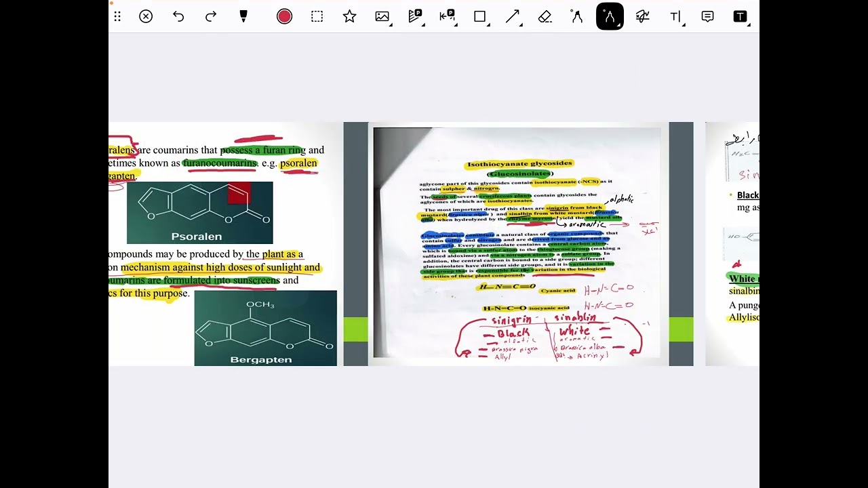
Task: Click the red square on Psoralen image
Action: 239,192
